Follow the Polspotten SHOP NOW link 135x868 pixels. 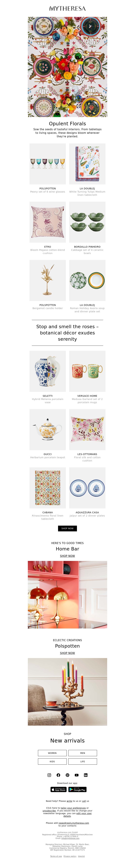tap(67, 653)
